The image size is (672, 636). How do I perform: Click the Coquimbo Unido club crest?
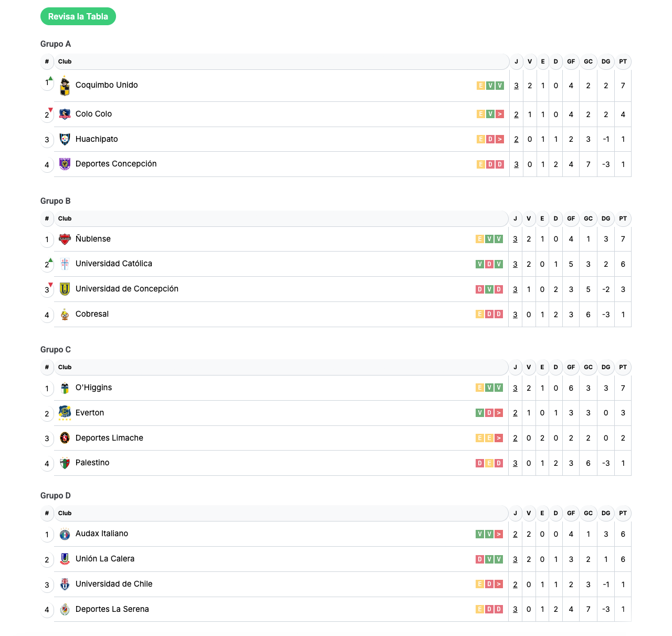pos(65,86)
